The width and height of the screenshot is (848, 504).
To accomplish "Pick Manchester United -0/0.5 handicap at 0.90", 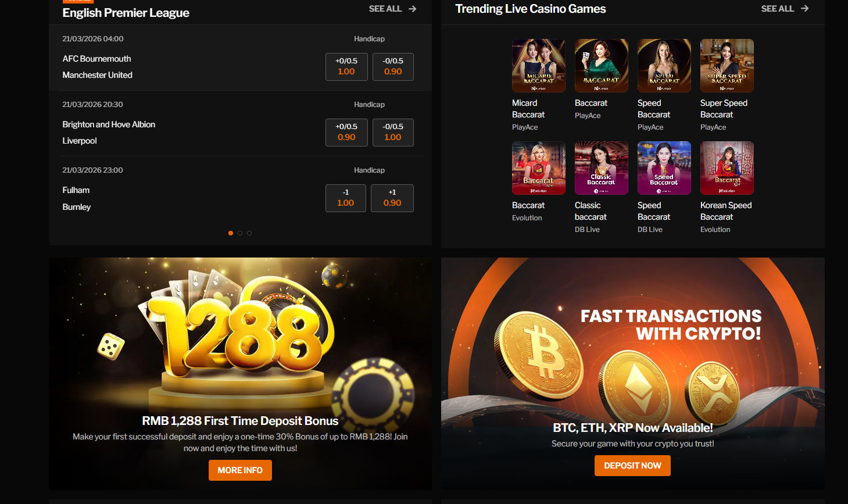I will (x=393, y=66).
